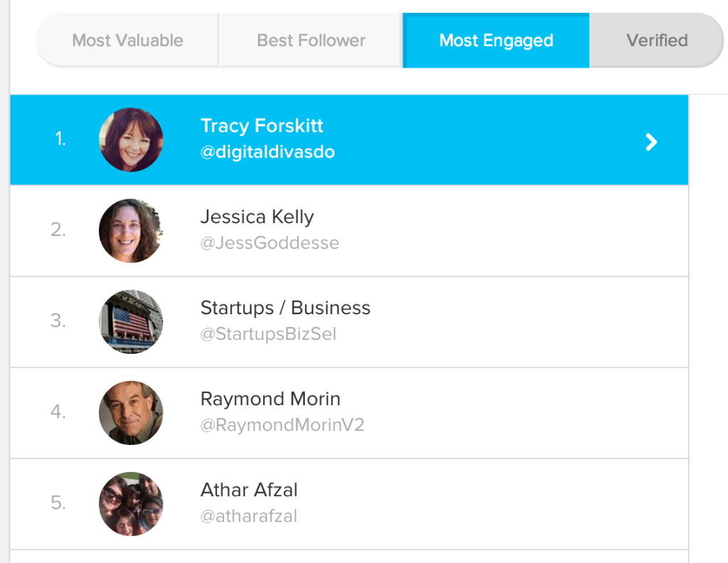Switch to the Best Follower tab

310,41
